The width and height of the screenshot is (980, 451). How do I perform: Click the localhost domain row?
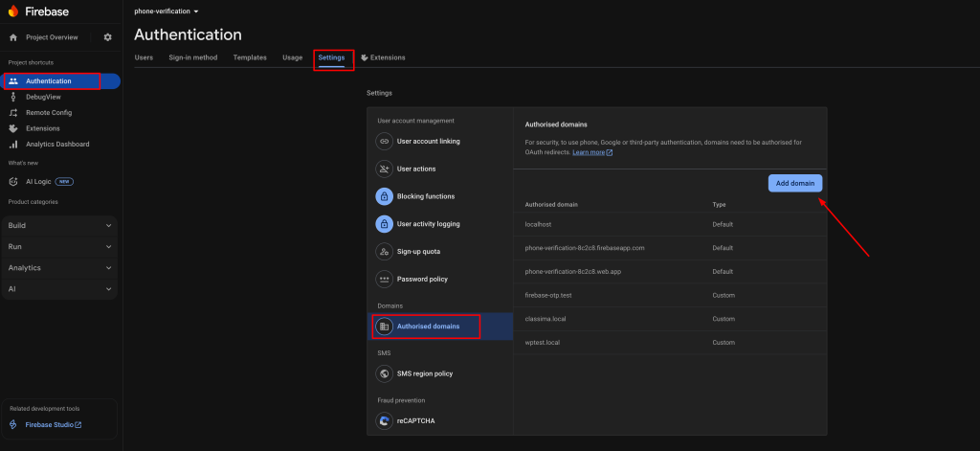pos(670,225)
